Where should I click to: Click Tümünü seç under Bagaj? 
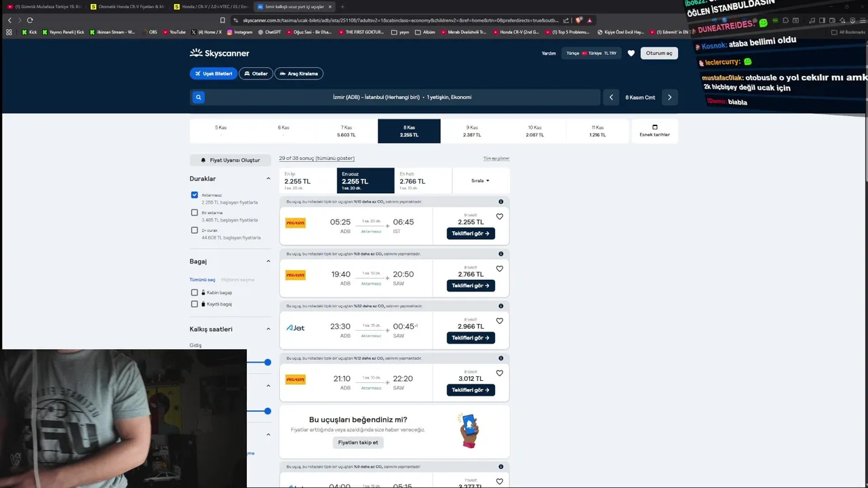[x=202, y=279]
